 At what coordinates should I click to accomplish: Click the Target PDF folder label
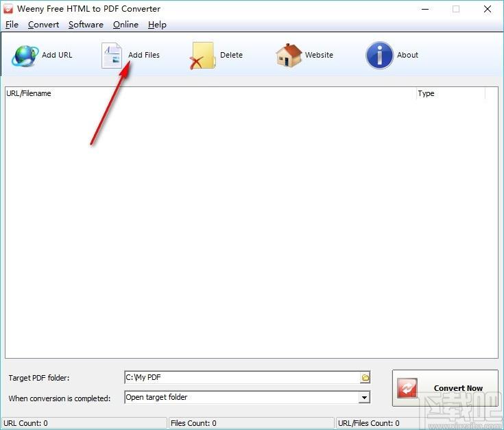pos(39,378)
